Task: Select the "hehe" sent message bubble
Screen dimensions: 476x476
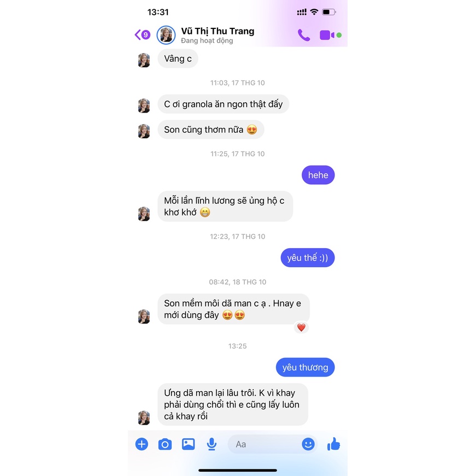Action: pos(318,175)
